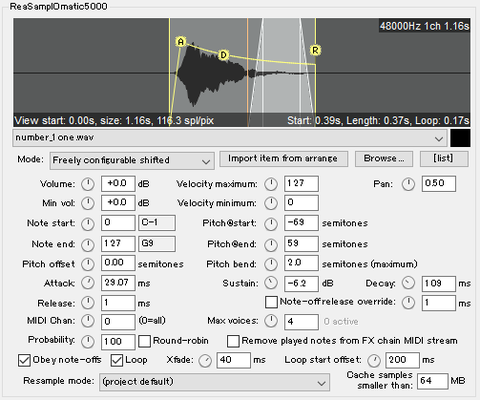480x400 pixels.
Task: Click the Pitch@end knob
Action: tap(271, 245)
